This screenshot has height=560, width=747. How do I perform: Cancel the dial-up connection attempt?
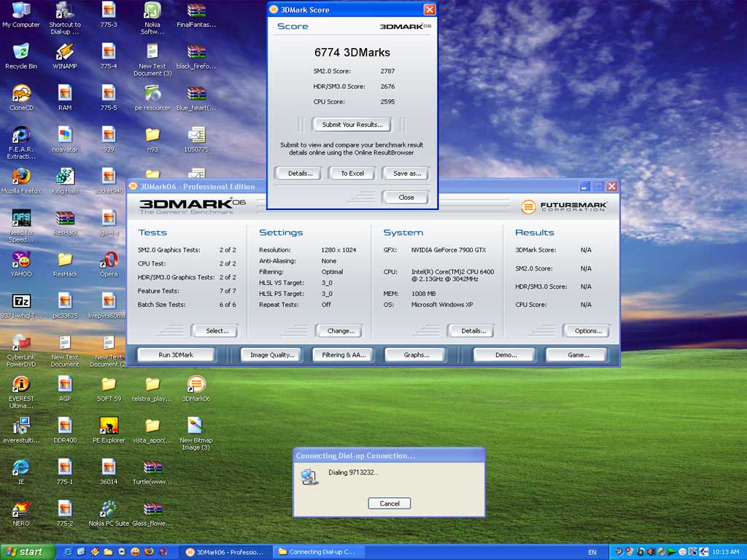[390, 503]
